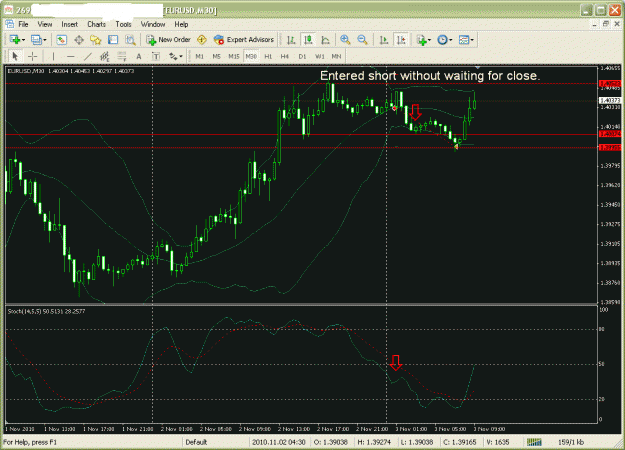625x450 pixels.
Task: Open the Charts menu
Action: tap(96, 24)
